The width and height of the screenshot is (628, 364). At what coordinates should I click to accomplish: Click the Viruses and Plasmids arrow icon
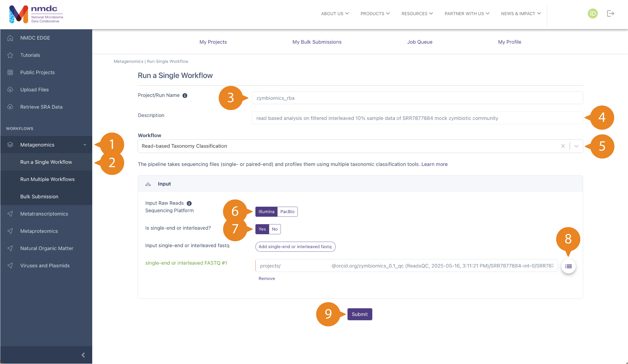[10, 266]
